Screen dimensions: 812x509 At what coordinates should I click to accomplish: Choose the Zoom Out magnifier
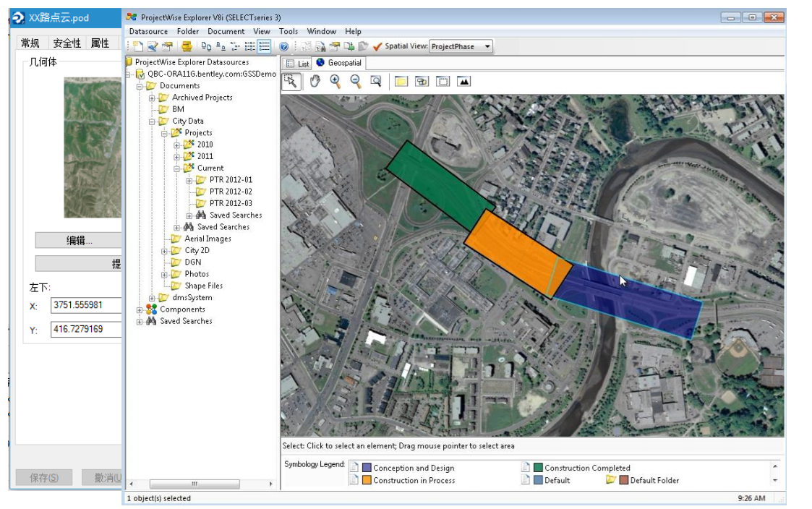pos(356,81)
